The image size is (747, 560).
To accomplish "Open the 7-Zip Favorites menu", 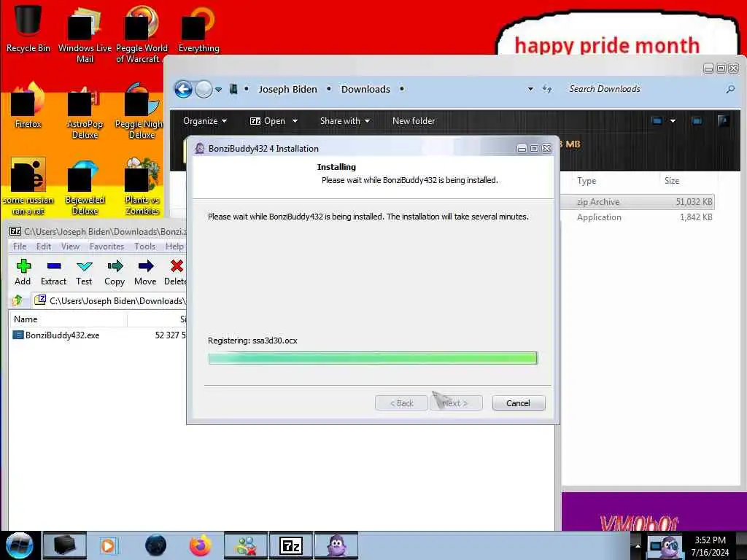I will pos(107,246).
